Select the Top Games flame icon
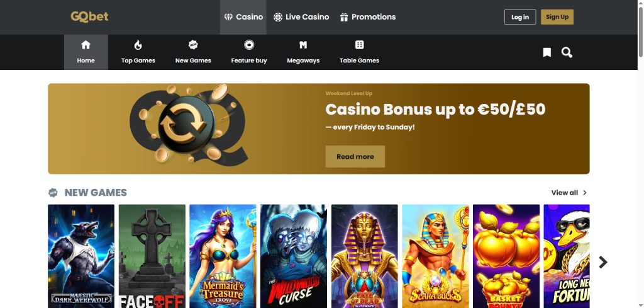The width and height of the screenshot is (644, 308). click(x=138, y=45)
